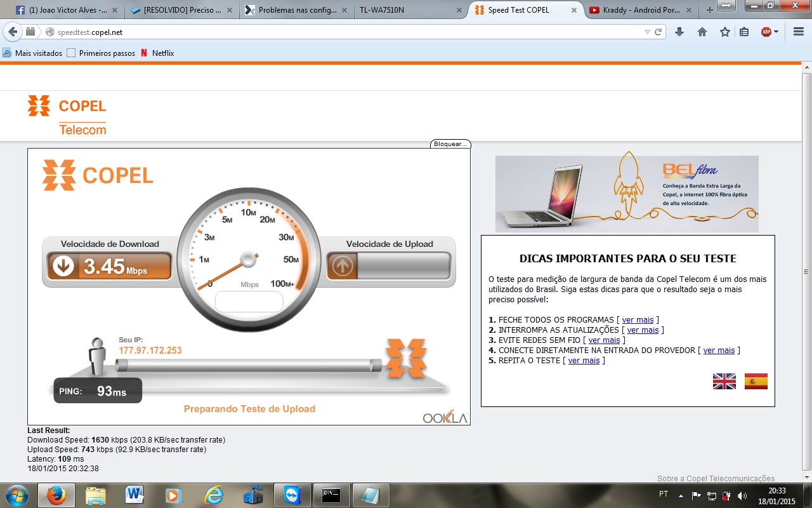Screen dimensions: 812x508
Task: Open the Firefox downloads arrow
Action: tap(679, 32)
